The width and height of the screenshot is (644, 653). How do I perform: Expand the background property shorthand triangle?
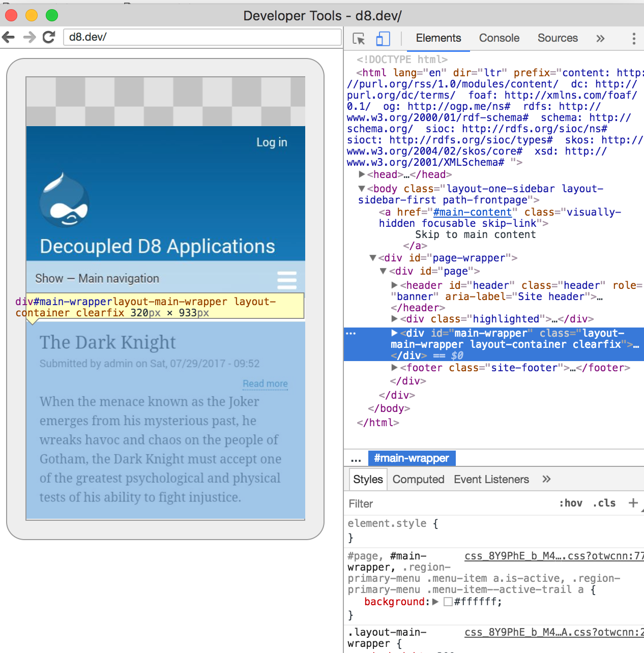[435, 602]
